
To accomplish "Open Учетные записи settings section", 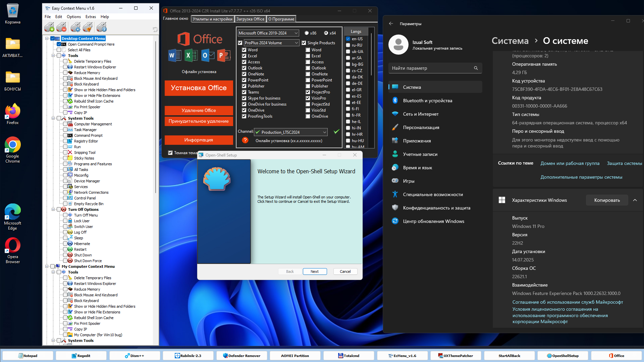I will [435, 154].
